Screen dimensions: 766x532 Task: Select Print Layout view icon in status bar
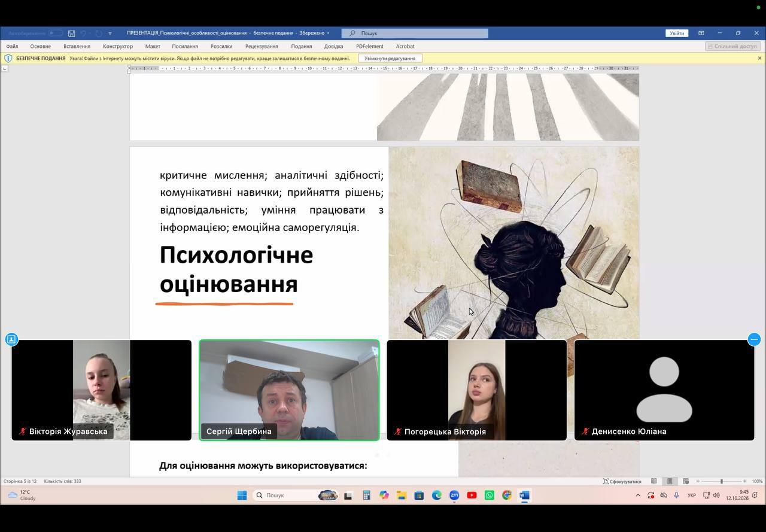click(x=670, y=481)
